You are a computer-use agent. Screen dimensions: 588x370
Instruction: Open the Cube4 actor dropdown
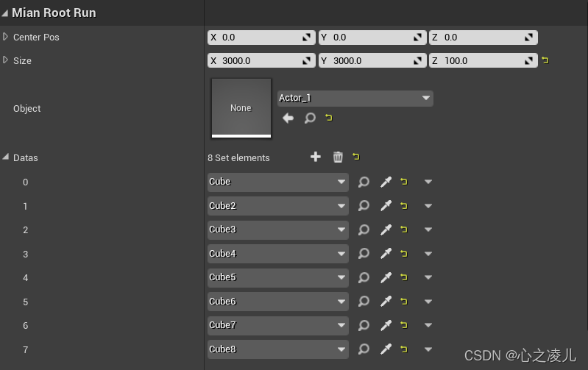coord(278,254)
